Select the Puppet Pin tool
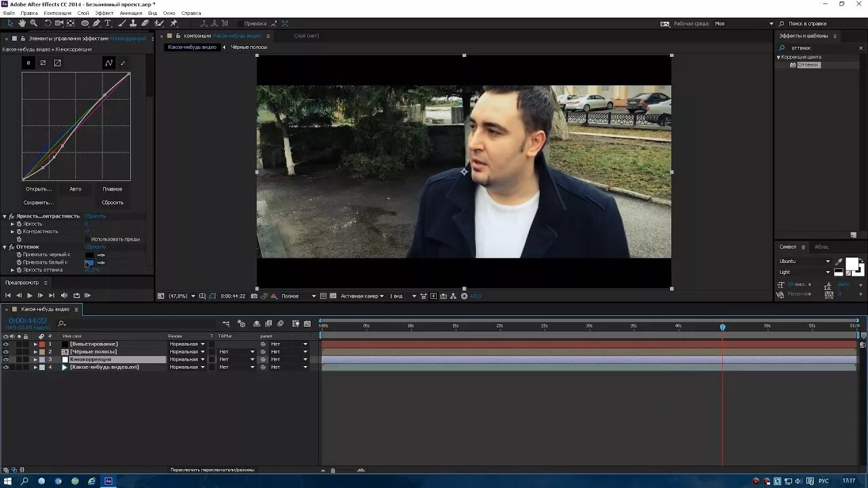The height and width of the screenshot is (488, 868). (x=174, y=23)
